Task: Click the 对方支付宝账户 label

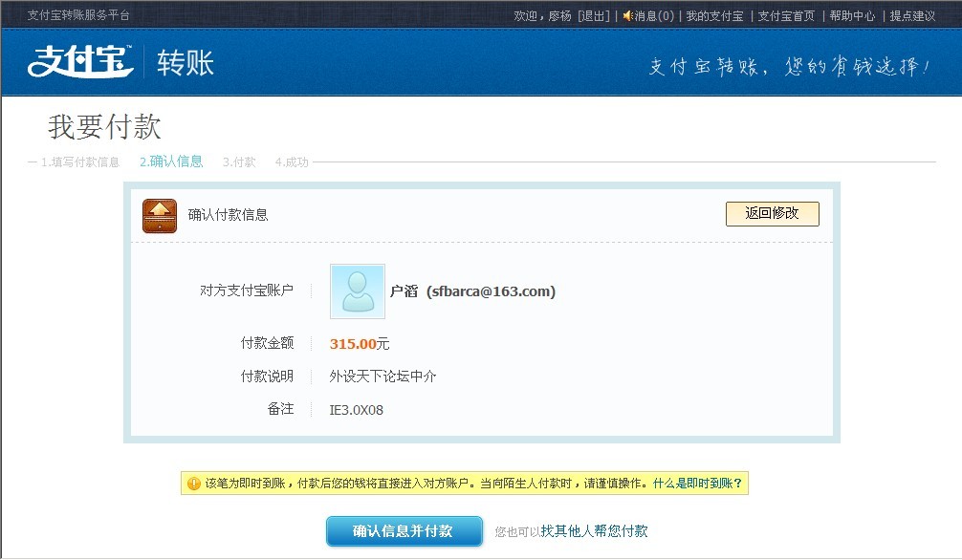Action: 247,291
